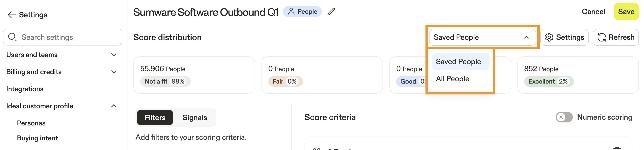This screenshot has height=150, width=644.
Task: Click the pencil icon to rename score
Action: click(x=331, y=12)
